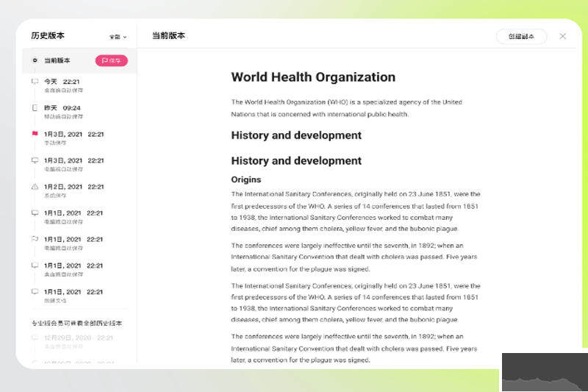Image resolution: width=588 pixels, height=392 pixels.
Task: Select the 1月2日, 2021 system save version
Action: (73, 190)
